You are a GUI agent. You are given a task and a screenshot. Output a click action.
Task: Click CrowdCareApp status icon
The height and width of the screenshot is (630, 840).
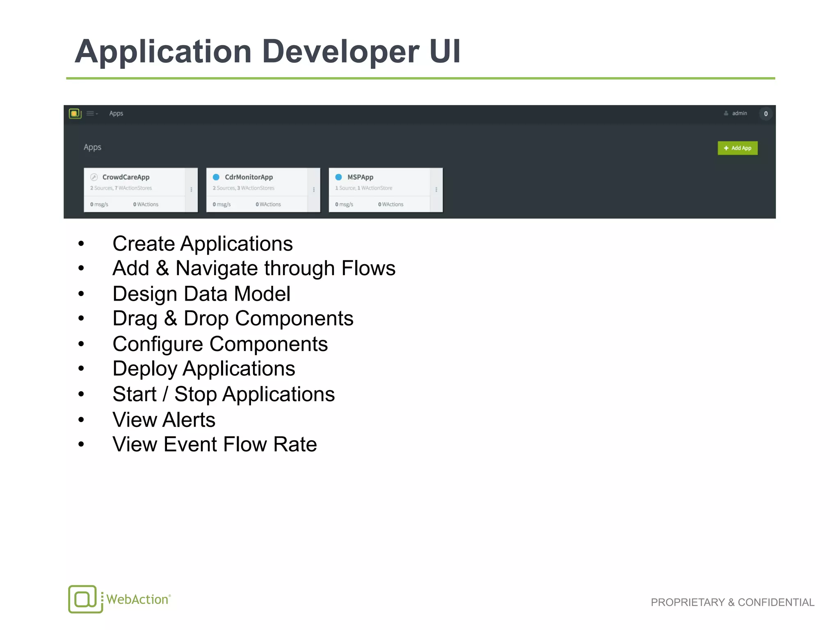coord(94,177)
